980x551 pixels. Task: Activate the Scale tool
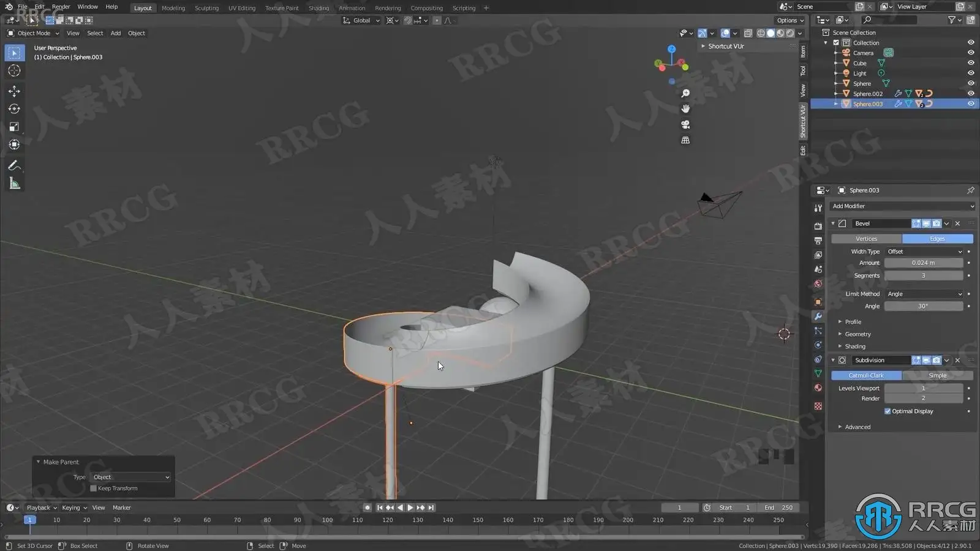[14, 127]
